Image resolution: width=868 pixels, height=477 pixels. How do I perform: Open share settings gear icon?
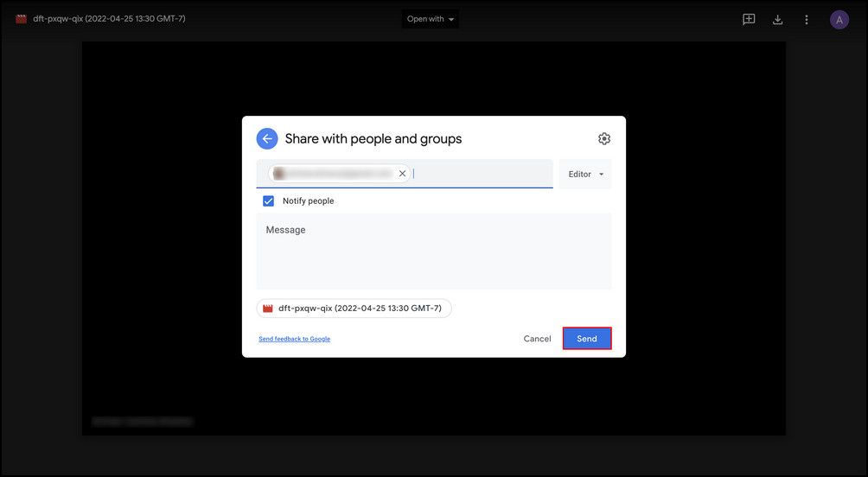pyautogui.click(x=604, y=138)
